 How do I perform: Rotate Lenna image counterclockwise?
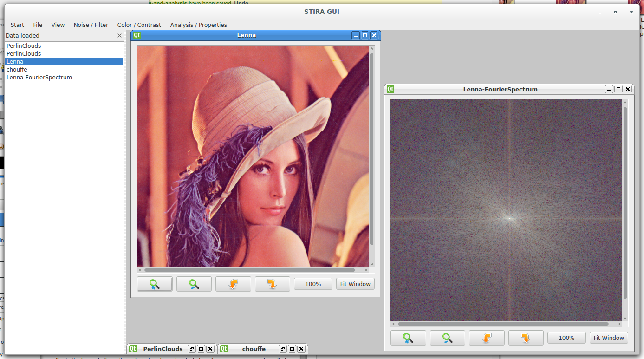(233, 284)
